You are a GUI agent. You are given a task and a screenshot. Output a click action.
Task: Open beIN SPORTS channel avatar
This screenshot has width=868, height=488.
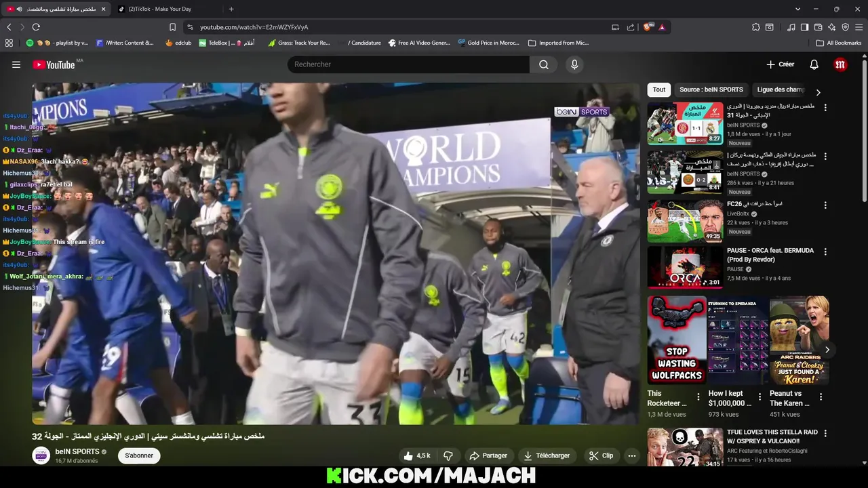(41, 455)
